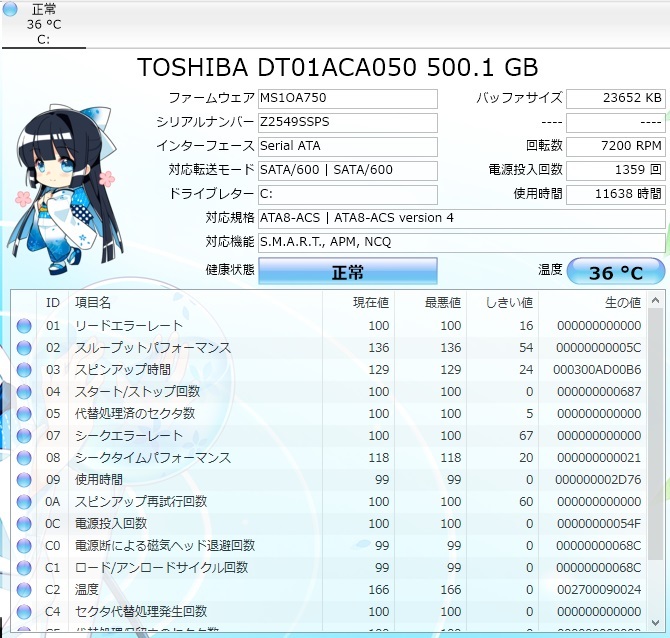Select the 代替処理済のセクタ数 row name

click(135, 414)
